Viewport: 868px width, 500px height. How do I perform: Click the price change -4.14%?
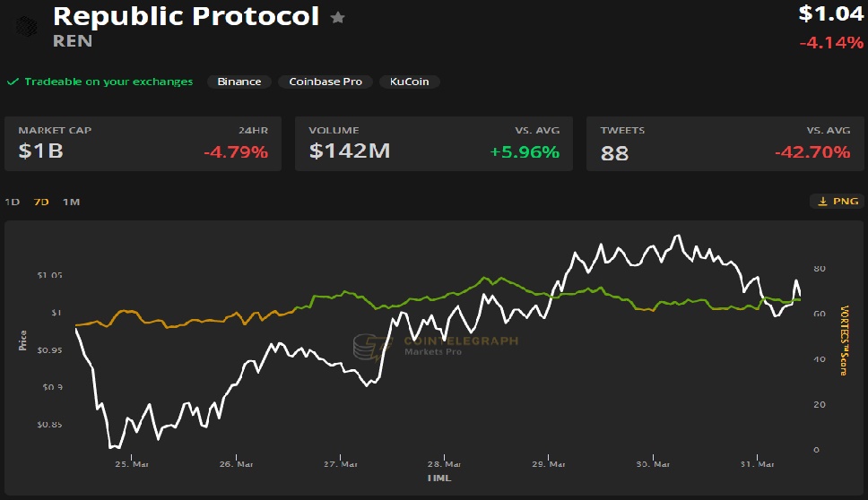pos(831,43)
